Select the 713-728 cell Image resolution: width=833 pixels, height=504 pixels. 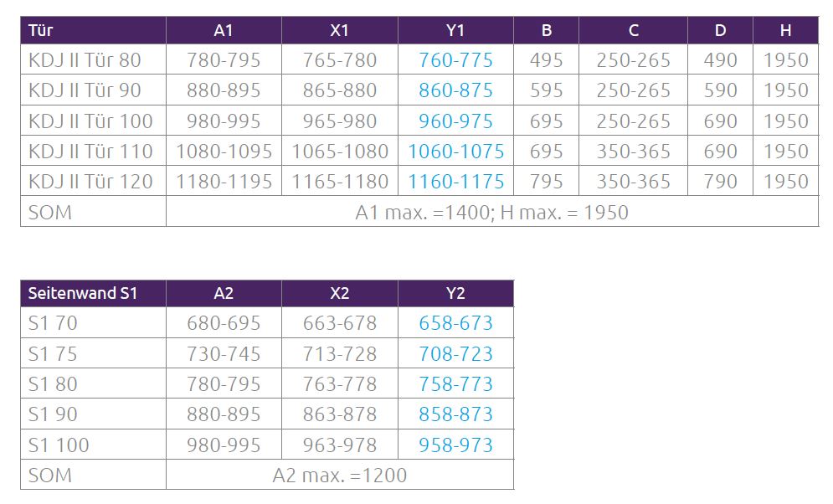[339, 354]
